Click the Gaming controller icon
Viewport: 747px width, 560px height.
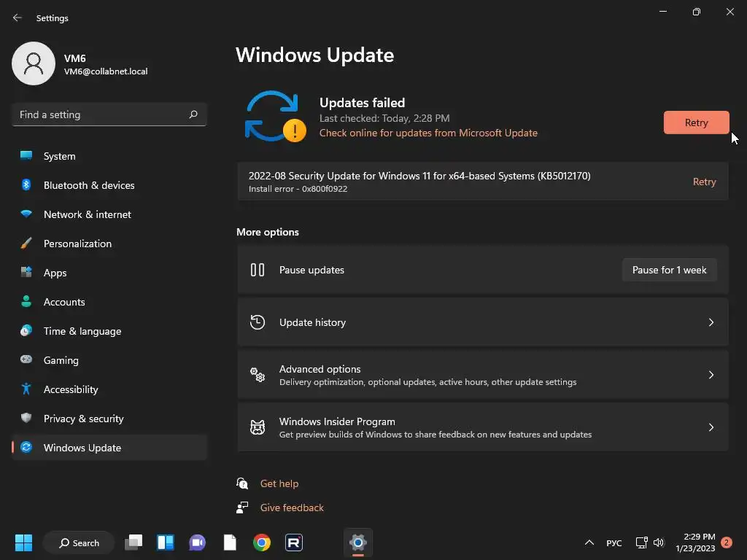(x=26, y=359)
